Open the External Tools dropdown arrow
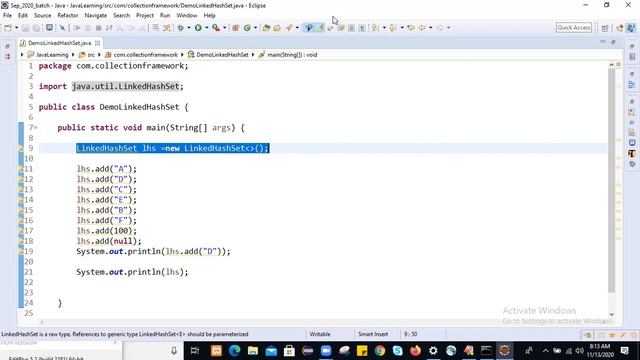The height and width of the screenshot is (360, 640). point(224,28)
